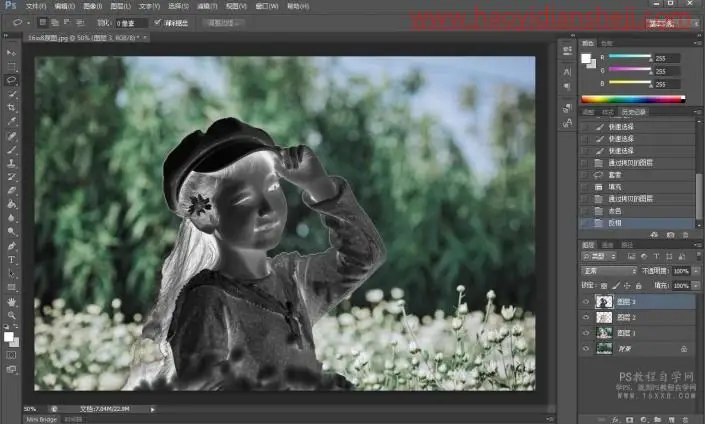Click the document tab 16xx8
This screenshot has width=705, height=424.
[x=87, y=38]
